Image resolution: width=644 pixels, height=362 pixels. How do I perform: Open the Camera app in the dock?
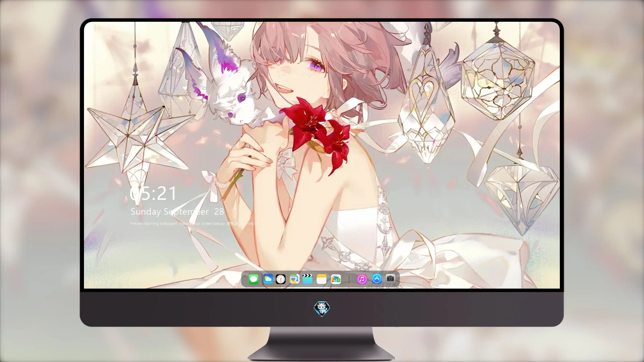[390, 279]
